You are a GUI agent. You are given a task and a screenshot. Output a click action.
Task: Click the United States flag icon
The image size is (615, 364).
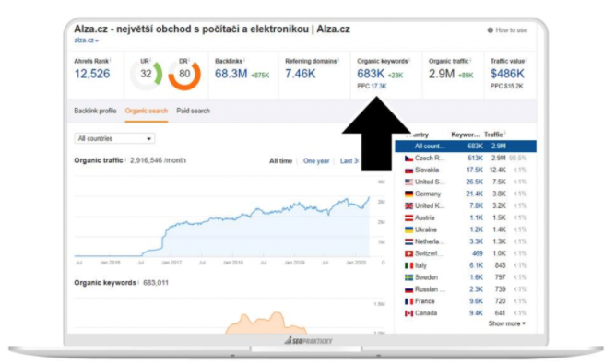(x=408, y=182)
